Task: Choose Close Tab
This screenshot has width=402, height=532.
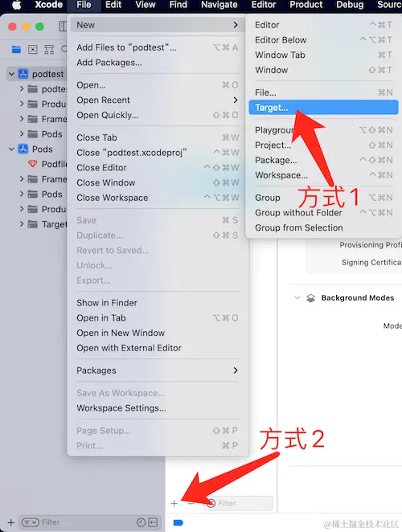Action: point(158,137)
